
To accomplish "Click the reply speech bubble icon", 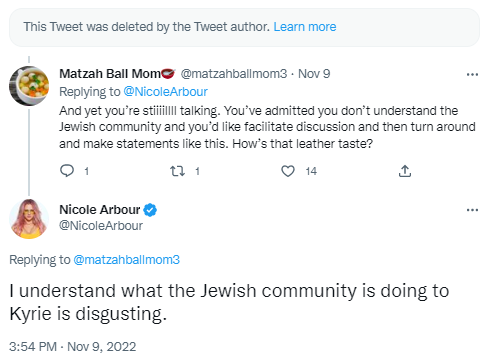I will [x=67, y=171].
